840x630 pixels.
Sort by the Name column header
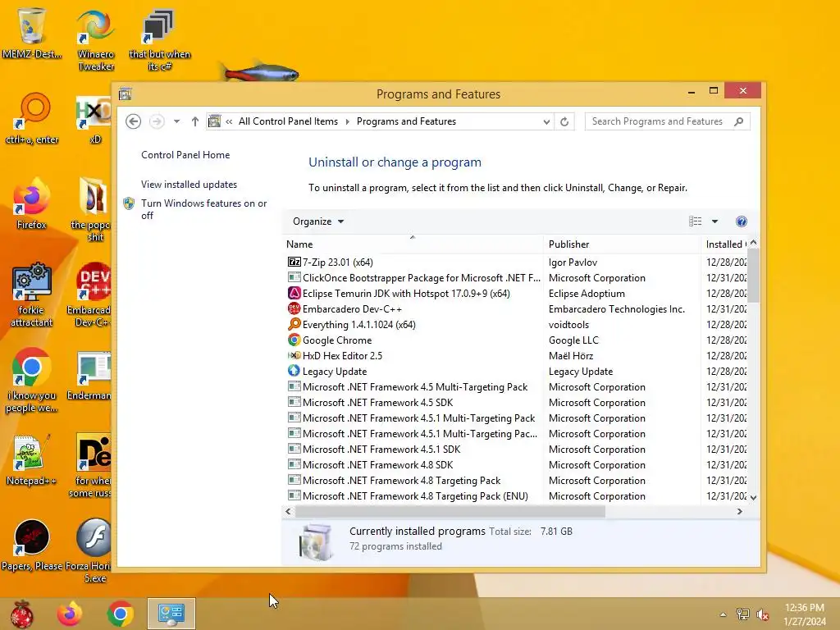tap(413, 244)
